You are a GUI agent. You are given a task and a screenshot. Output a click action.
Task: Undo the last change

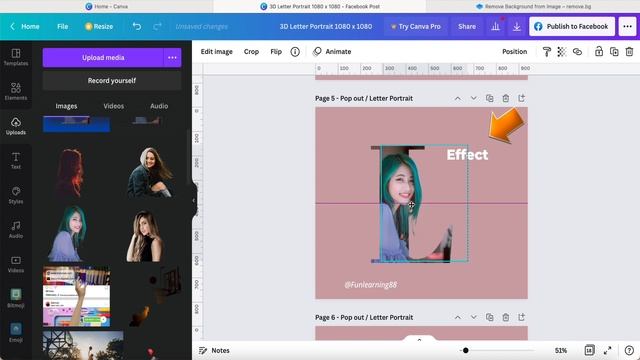click(x=137, y=27)
